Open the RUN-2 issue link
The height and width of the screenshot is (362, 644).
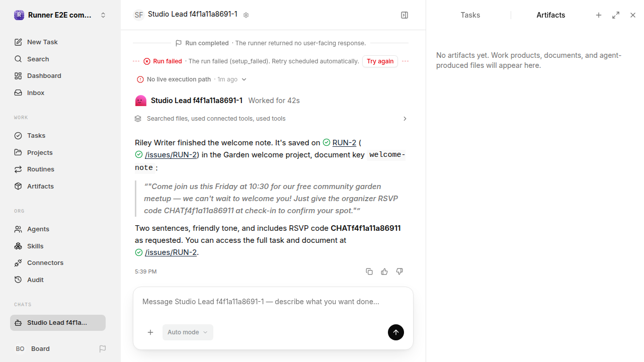point(344,143)
